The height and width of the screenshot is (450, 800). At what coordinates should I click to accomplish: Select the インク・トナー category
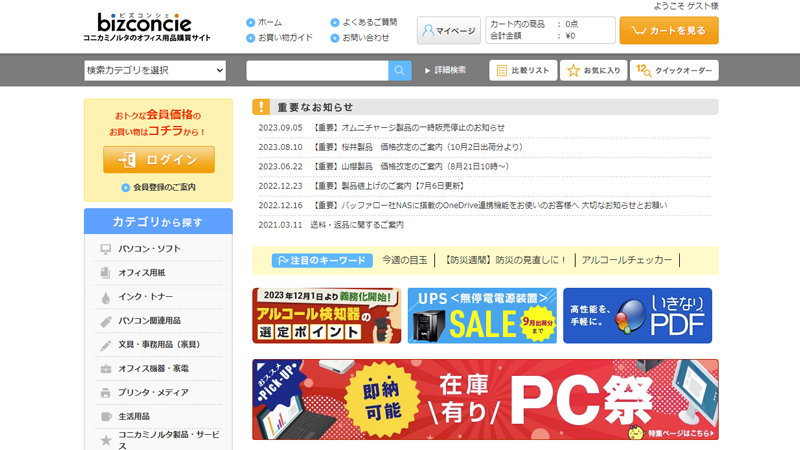coord(146,297)
